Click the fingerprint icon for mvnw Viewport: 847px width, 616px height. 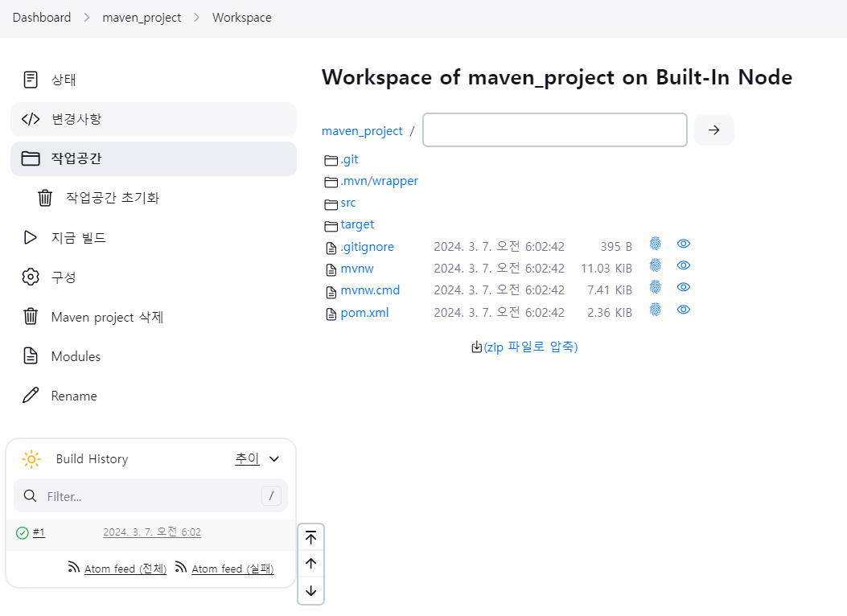(x=656, y=265)
